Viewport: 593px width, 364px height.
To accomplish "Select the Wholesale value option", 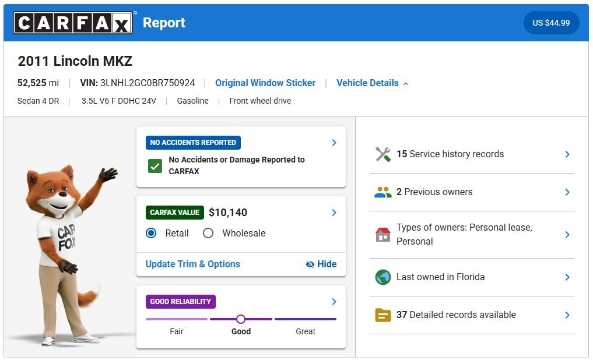I will tap(208, 233).
